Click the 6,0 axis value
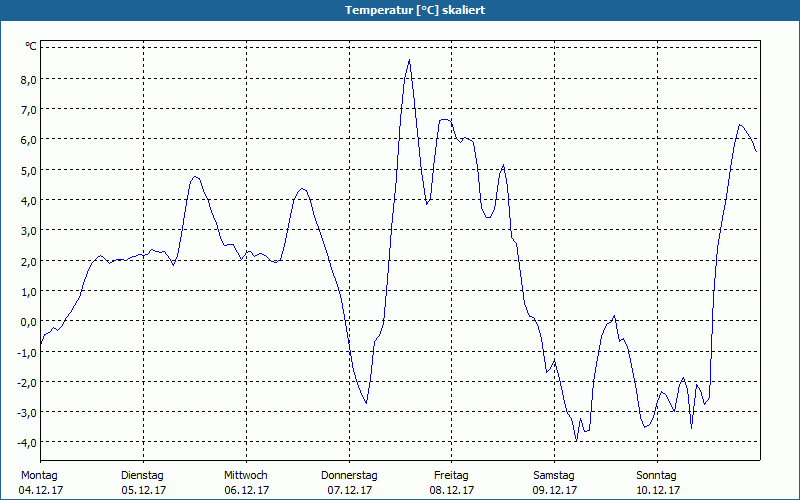The image size is (800, 500). pyautogui.click(x=29, y=140)
